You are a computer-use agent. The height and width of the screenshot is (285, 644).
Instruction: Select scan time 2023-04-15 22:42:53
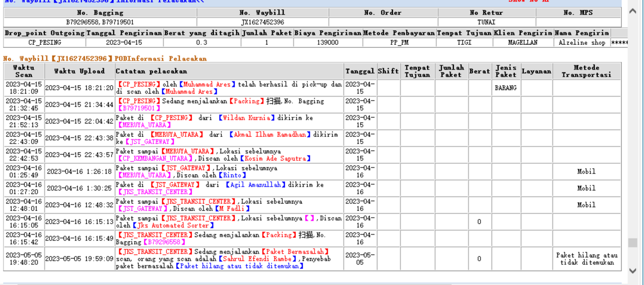(x=24, y=155)
